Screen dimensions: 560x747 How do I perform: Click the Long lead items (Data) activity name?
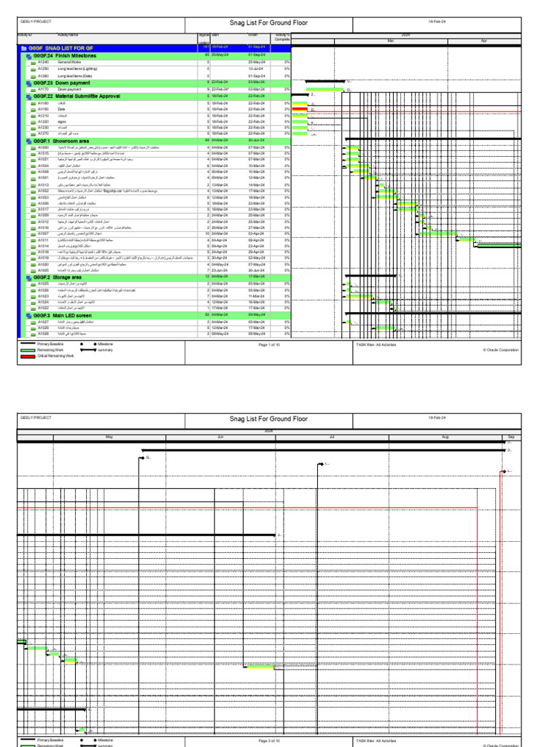coord(75,76)
